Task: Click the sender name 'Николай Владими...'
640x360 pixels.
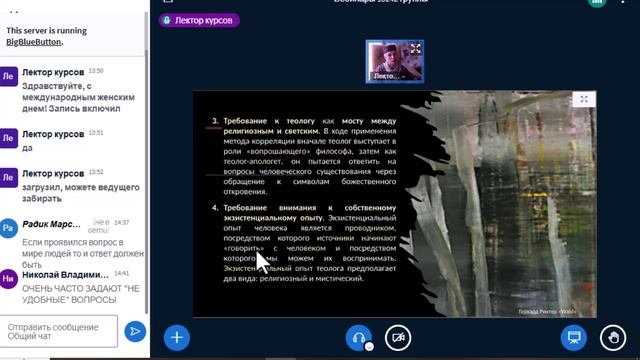Action: point(65,275)
